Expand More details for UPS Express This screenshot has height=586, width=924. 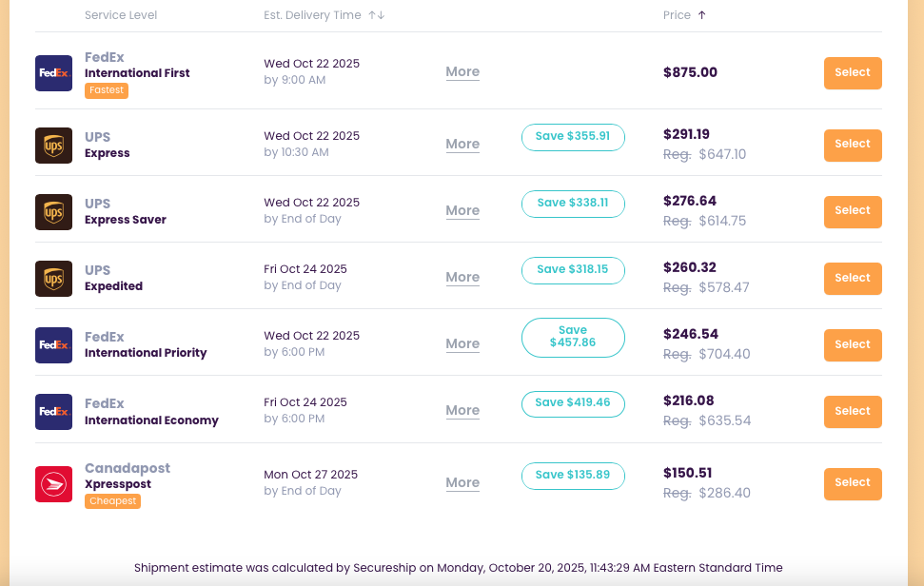click(x=462, y=144)
